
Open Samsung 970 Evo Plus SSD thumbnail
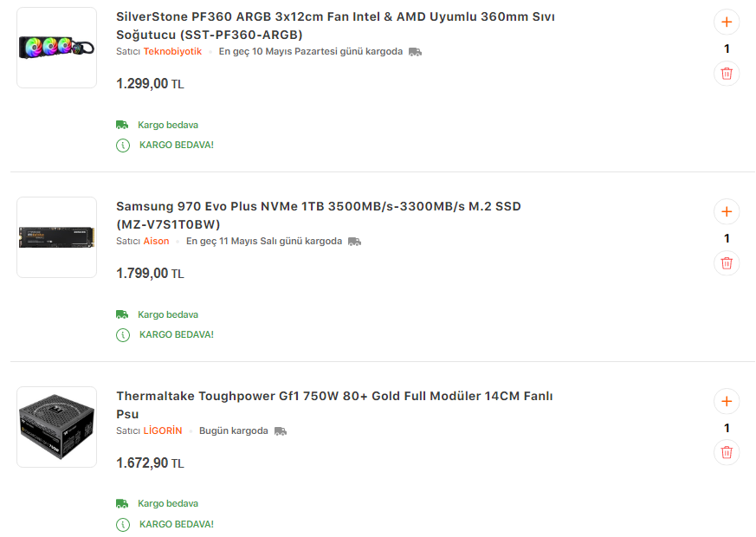pos(56,237)
